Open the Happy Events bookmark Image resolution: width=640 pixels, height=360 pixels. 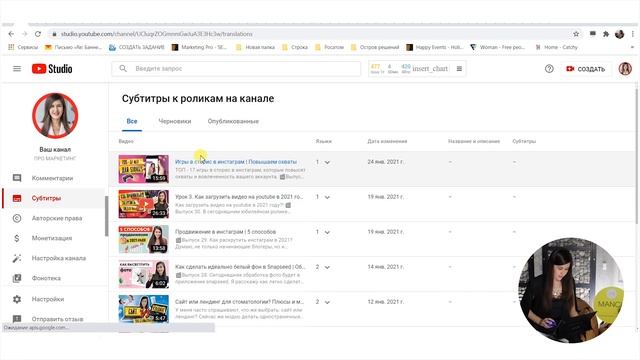click(435, 47)
